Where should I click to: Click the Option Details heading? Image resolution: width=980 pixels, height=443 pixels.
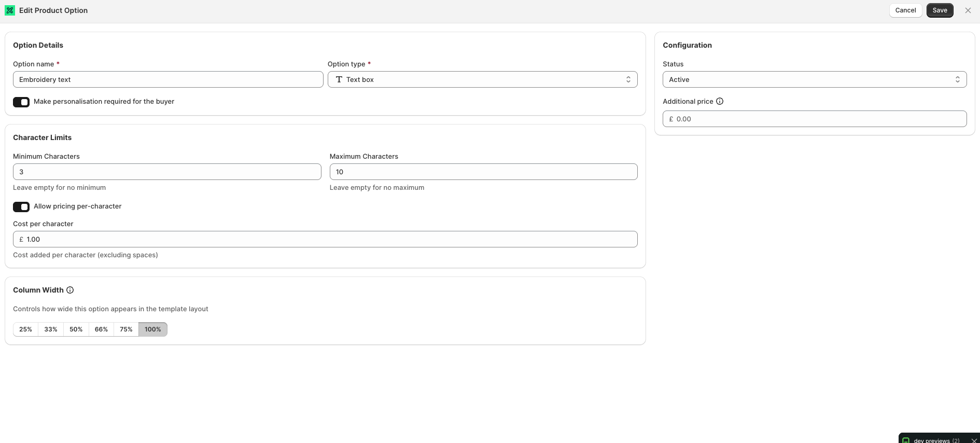(38, 45)
